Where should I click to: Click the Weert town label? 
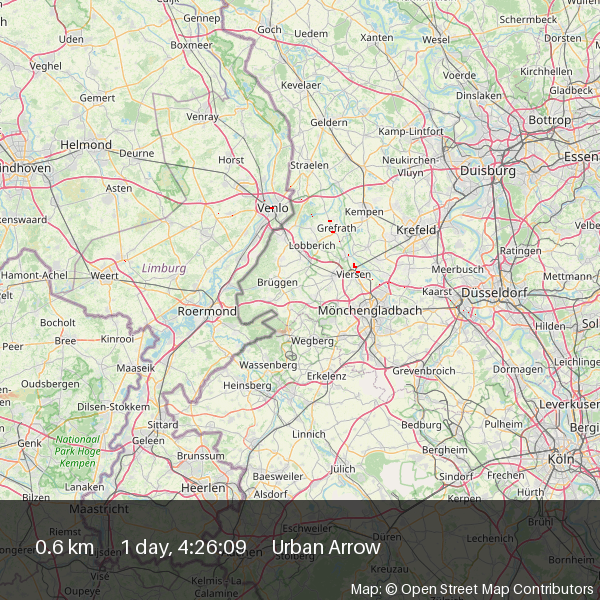tap(104, 275)
